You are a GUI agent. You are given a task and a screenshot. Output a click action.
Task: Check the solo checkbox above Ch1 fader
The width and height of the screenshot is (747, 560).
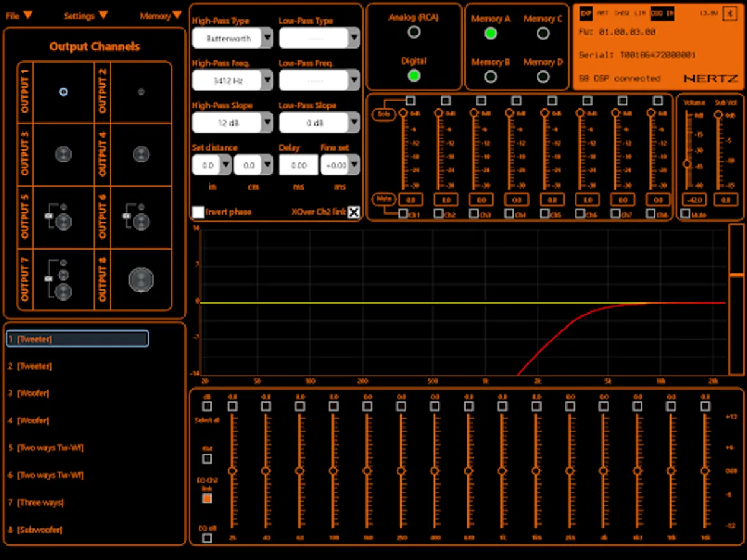pos(410,100)
